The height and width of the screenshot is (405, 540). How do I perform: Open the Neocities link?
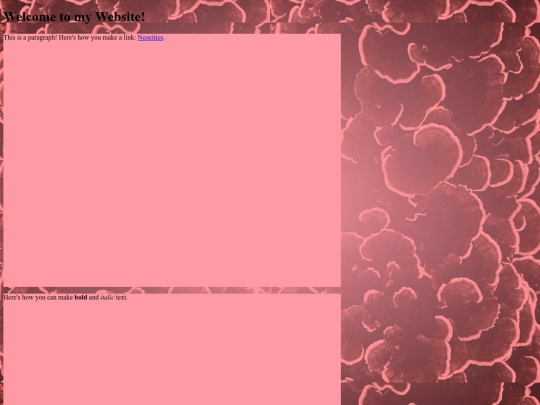point(150,38)
